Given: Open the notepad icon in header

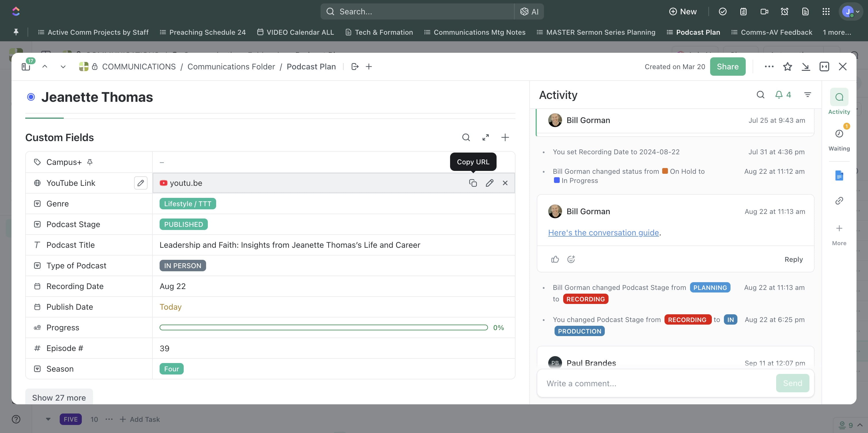Looking at the screenshot, I should (x=743, y=11).
